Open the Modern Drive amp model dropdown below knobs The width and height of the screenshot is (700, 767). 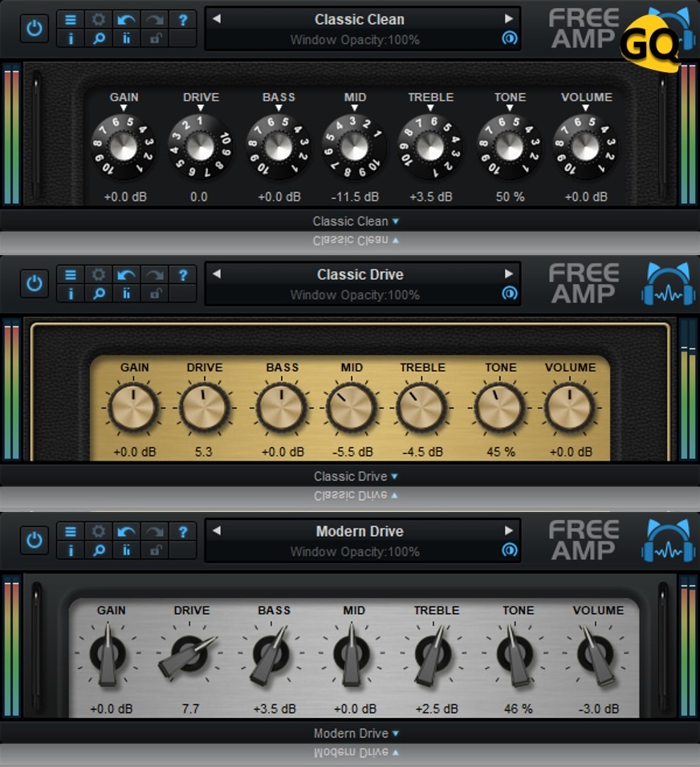pos(356,733)
